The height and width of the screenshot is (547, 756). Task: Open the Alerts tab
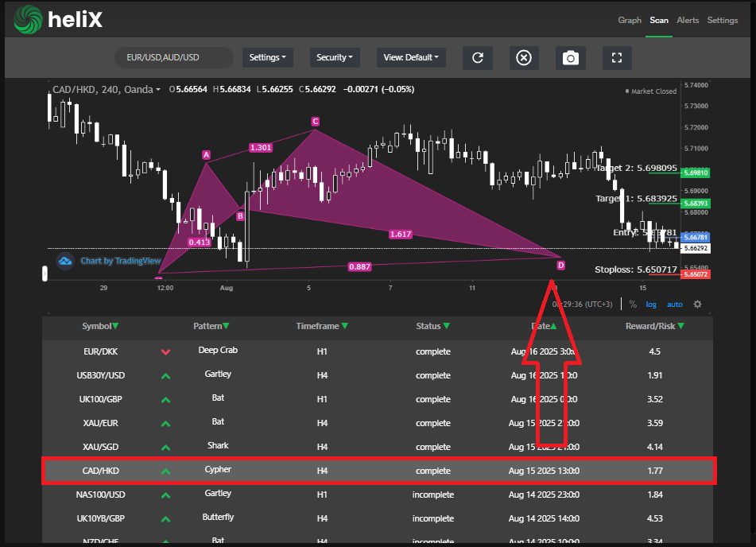click(688, 20)
